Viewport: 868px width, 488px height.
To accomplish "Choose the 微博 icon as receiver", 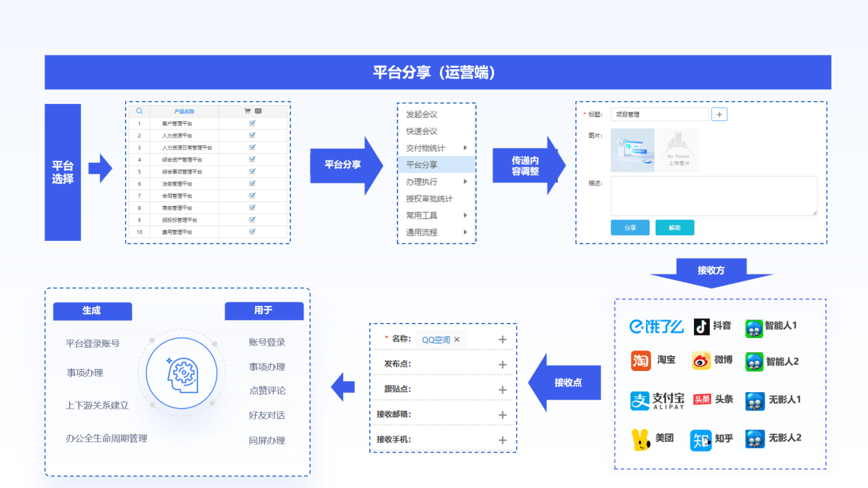I will click(702, 360).
